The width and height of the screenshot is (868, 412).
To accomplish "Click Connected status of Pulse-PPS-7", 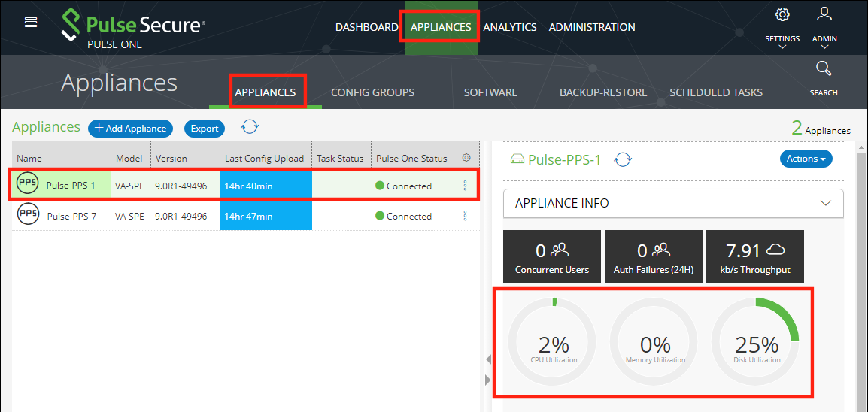I will tap(404, 216).
